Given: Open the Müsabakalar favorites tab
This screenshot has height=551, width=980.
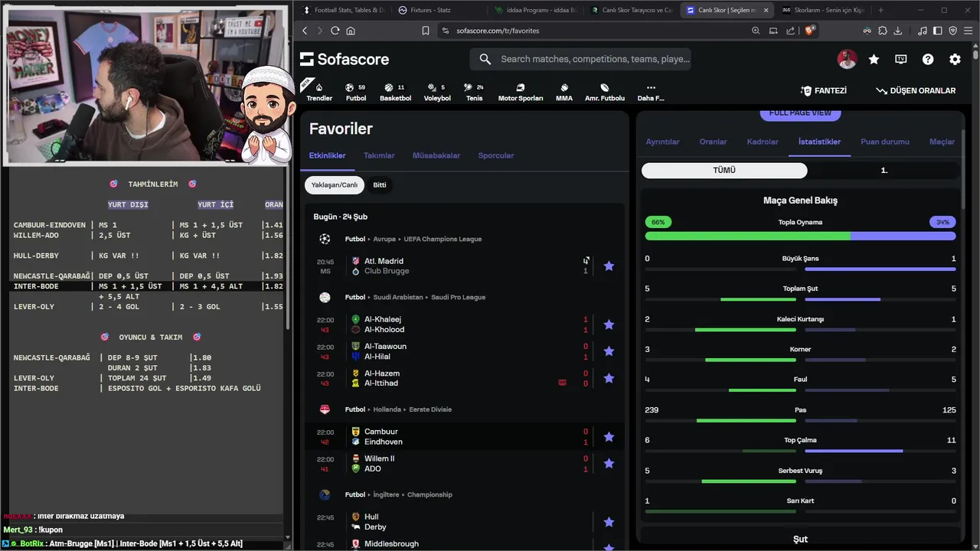Looking at the screenshot, I should (436, 155).
